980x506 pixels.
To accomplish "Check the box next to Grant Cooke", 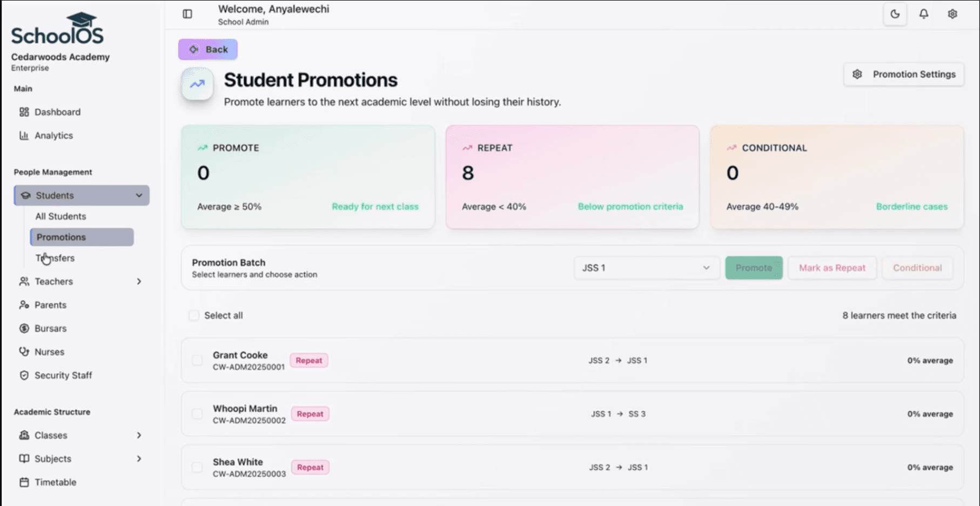I will [x=197, y=360].
